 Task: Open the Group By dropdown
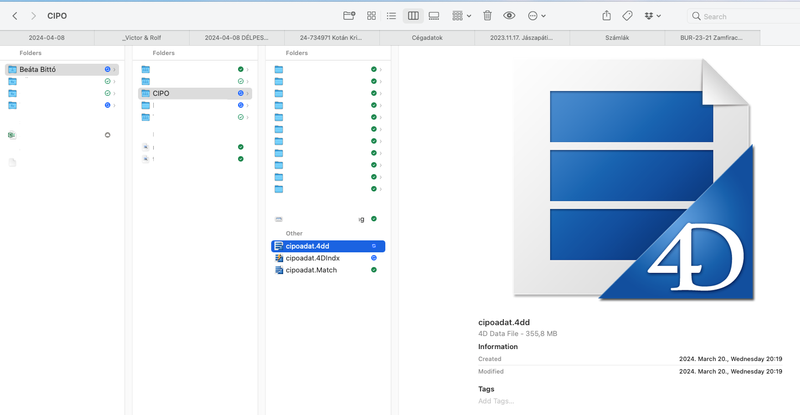[461, 16]
